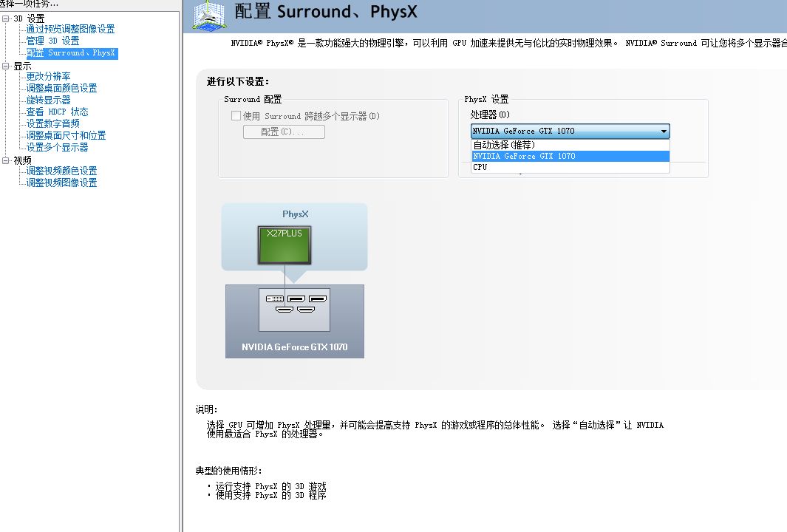The height and width of the screenshot is (532, 787).
Task: Open 设置多个显示器 page
Action: pos(57,147)
